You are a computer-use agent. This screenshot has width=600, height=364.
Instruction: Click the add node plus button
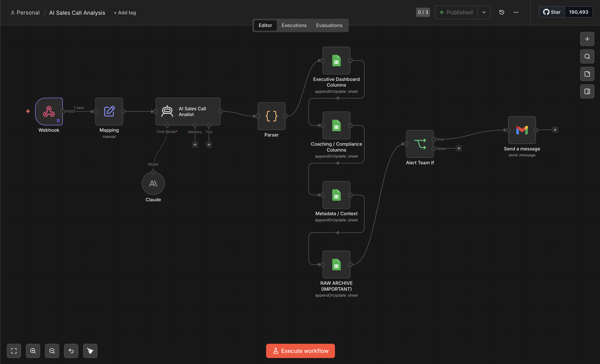(x=587, y=39)
